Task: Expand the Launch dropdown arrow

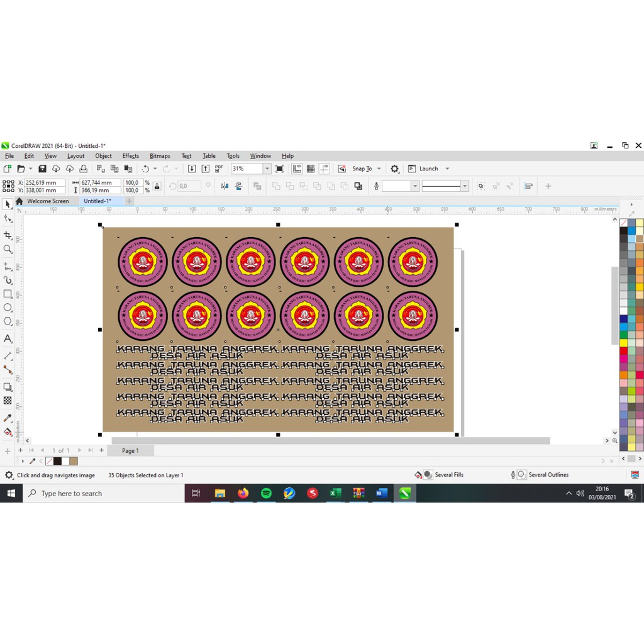Action: (x=447, y=169)
